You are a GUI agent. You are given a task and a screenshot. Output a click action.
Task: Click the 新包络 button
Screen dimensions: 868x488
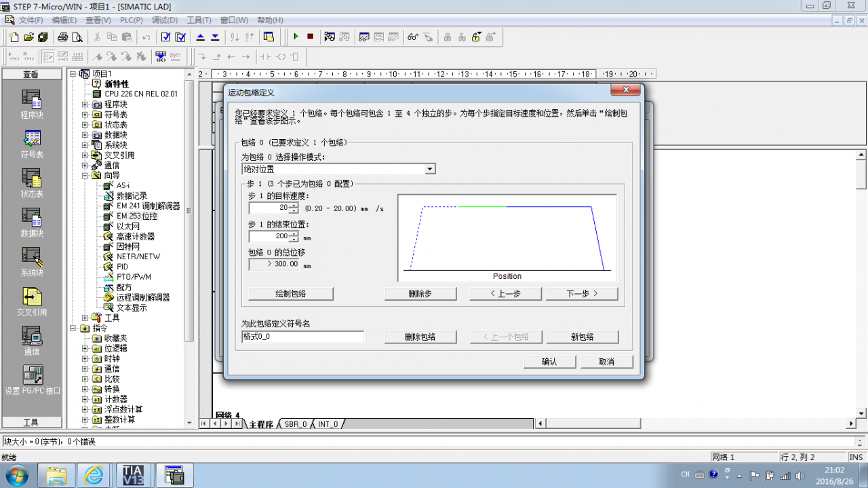[x=583, y=337]
